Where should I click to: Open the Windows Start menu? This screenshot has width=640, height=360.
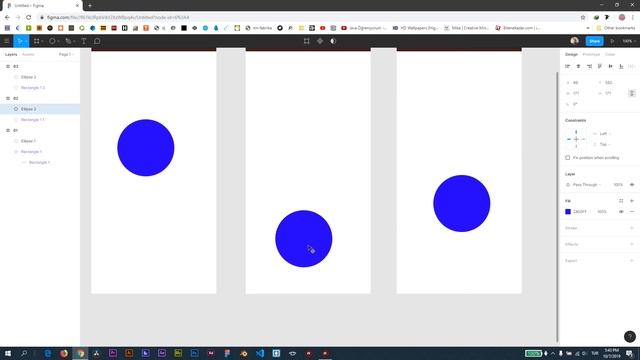click(7, 353)
